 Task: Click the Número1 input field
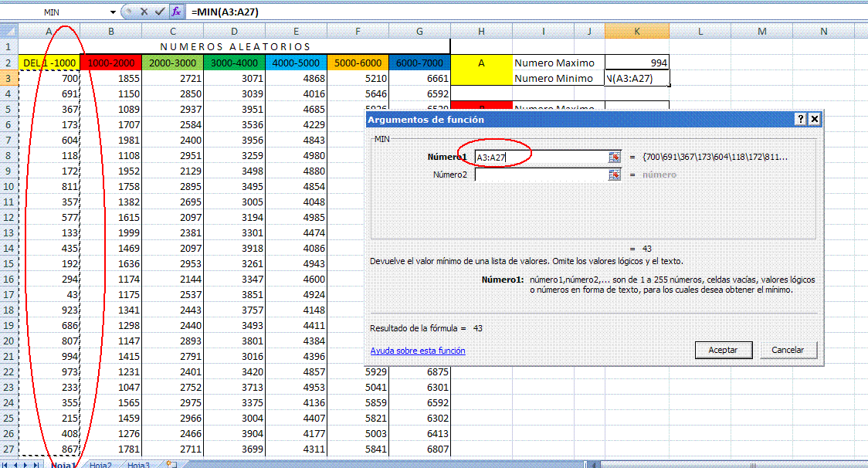tap(541, 157)
